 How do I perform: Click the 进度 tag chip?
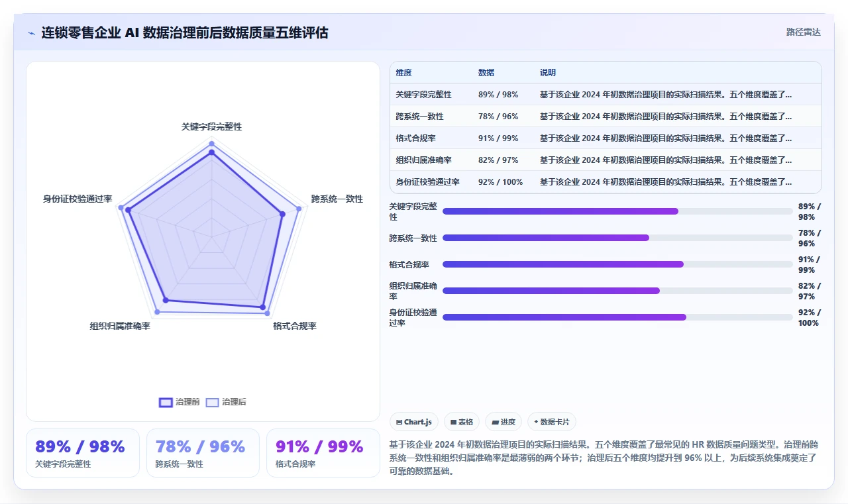(503, 422)
